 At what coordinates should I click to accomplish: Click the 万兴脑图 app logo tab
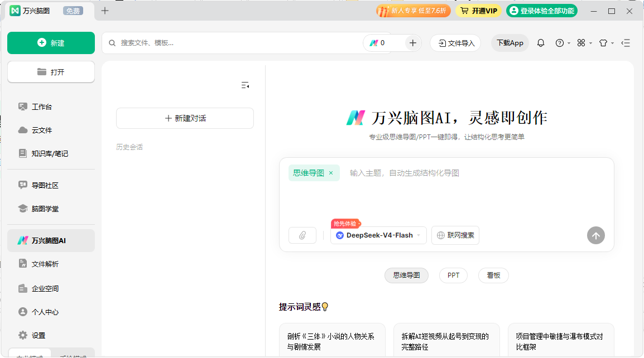(x=30, y=11)
